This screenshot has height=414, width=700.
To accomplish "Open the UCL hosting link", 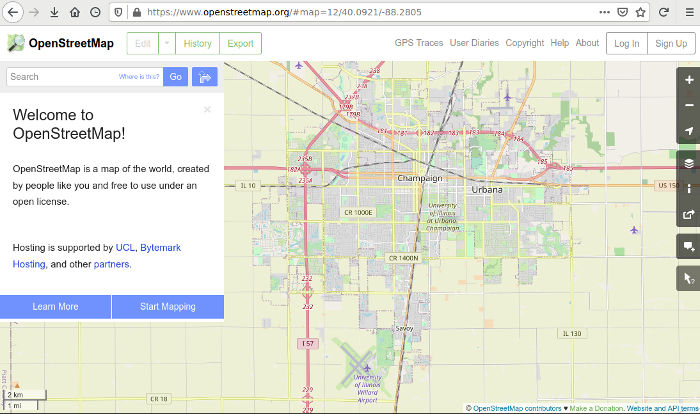I will click(x=125, y=247).
